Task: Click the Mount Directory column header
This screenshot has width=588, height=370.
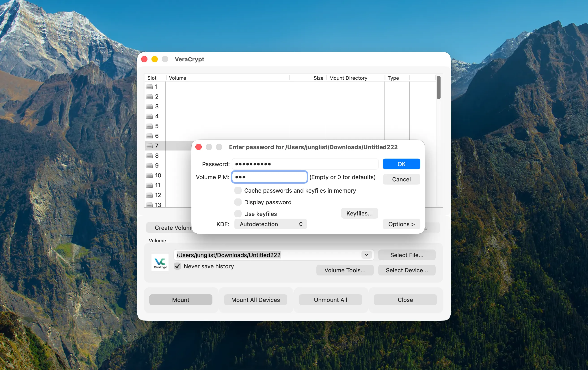Action: (x=356, y=78)
